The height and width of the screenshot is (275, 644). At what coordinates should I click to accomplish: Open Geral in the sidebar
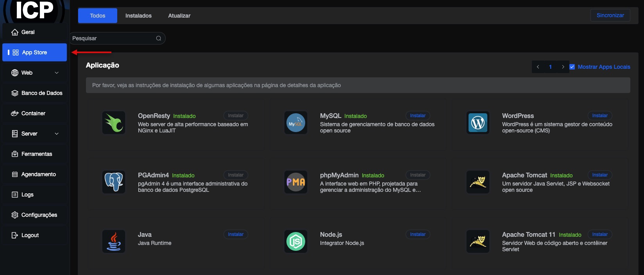[x=34, y=32]
